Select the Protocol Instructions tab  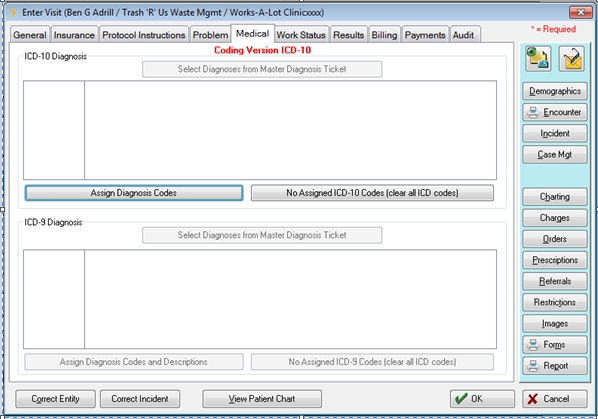point(144,35)
